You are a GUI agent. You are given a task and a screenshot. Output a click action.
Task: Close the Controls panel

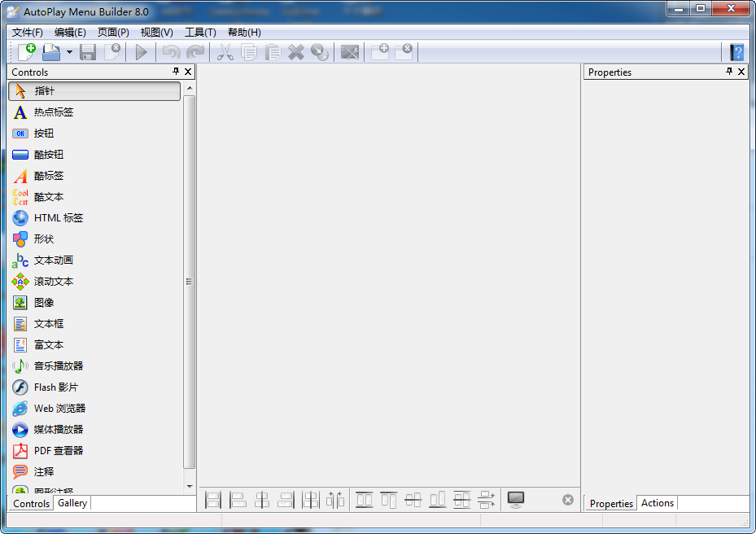(188, 72)
